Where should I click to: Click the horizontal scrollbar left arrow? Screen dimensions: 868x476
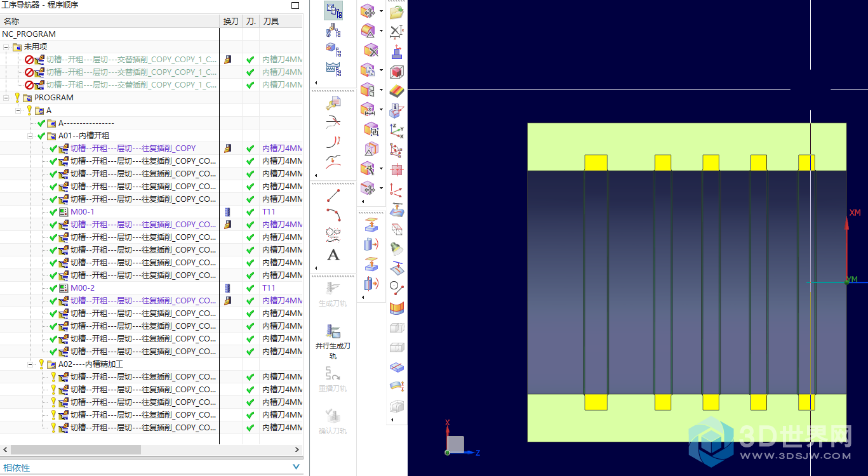click(4, 449)
